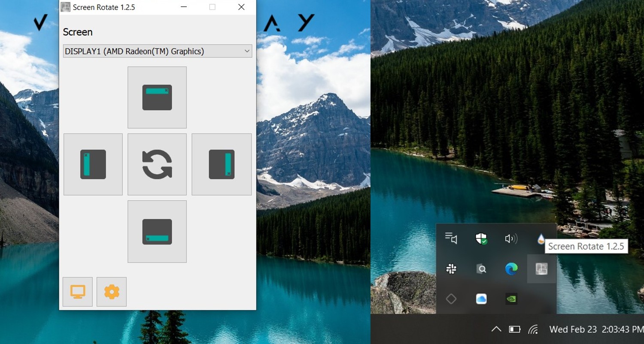Click the speaker volume tray icon
The width and height of the screenshot is (644, 344).
[511, 239]
